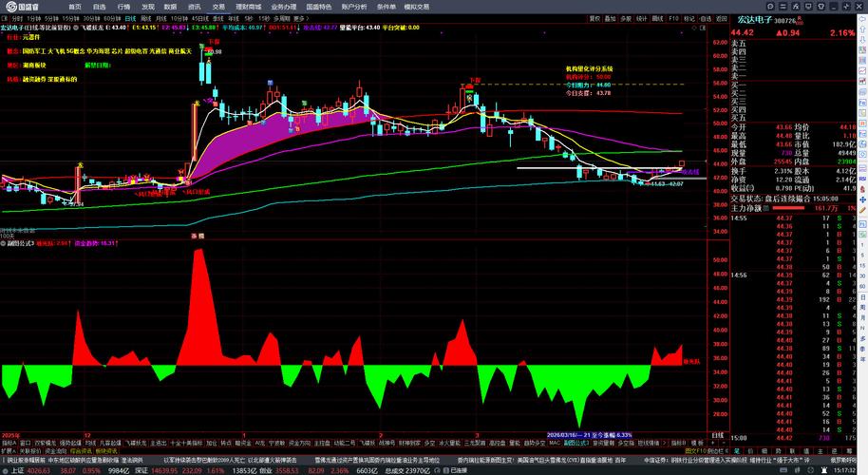The image size is (868, 475).
Task: Select the 飞碟妖龙 indicator tab at bottom
Action: point(135,443)
